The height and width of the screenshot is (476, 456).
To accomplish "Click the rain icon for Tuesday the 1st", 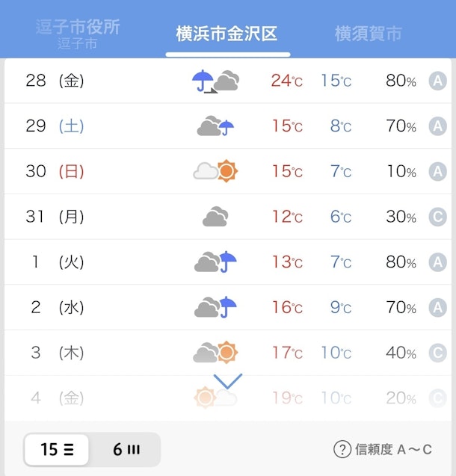I will (215, 262).
